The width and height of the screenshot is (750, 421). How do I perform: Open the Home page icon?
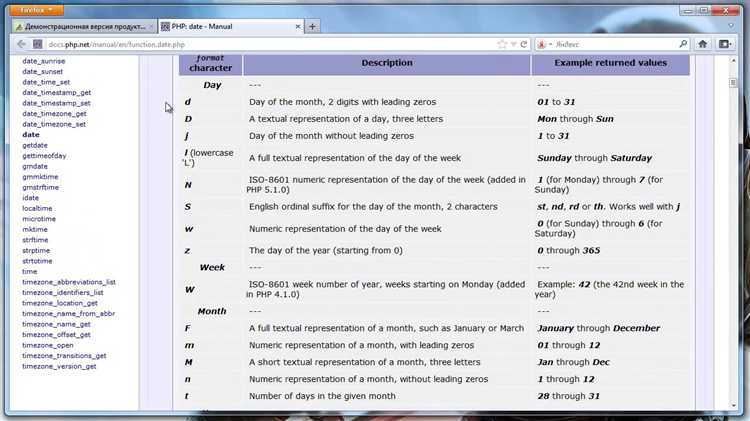pos(702,44)
